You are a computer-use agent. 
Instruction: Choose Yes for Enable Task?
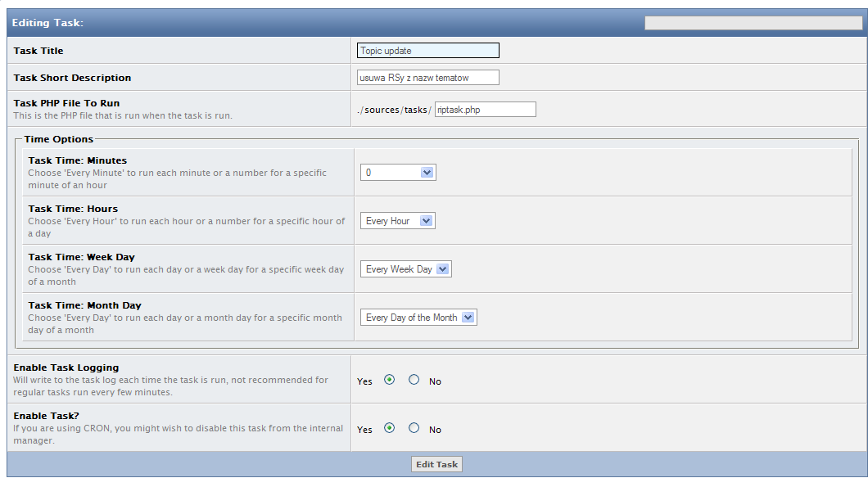click(389, 428)
